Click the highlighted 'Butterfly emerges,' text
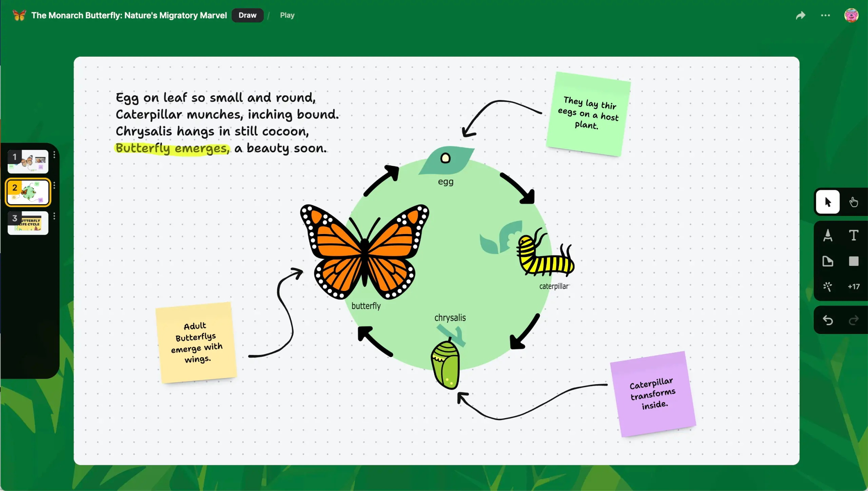 click(173, 148)
